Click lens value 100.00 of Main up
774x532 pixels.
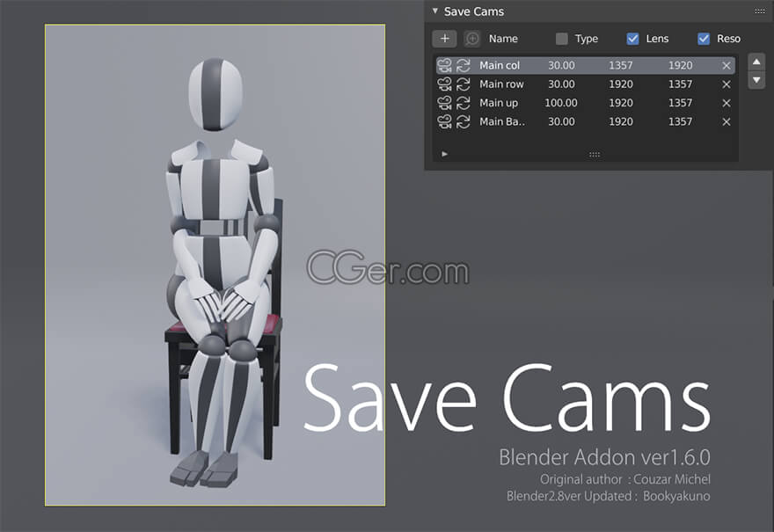tap(561, 103)
